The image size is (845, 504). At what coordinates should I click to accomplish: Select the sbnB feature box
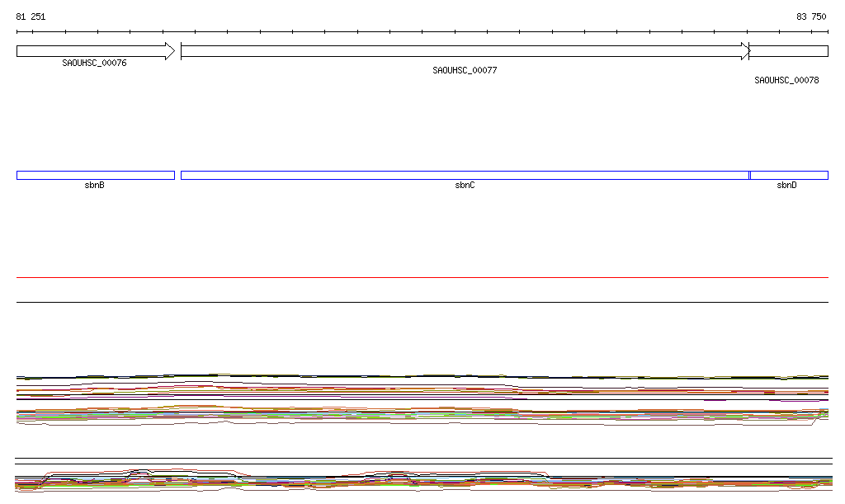95,175
